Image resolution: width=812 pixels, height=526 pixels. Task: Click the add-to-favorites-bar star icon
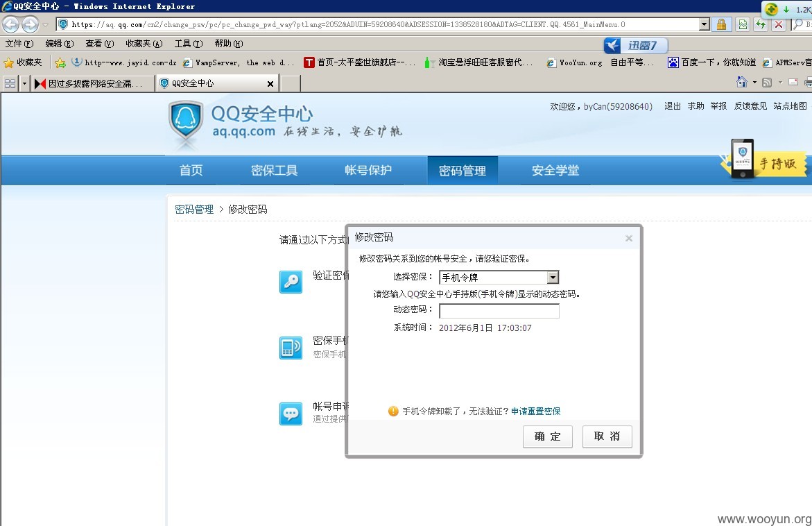[x=60, y=62]
